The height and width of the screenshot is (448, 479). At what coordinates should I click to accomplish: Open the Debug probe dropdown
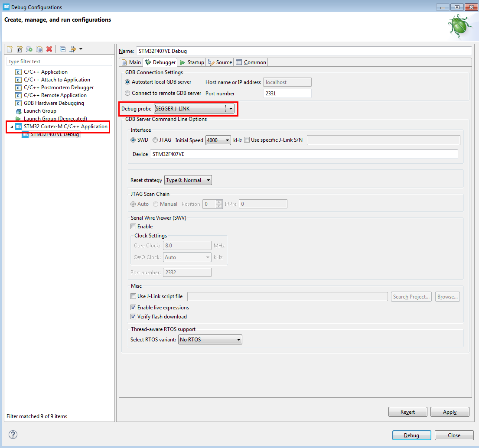(231, 109)
